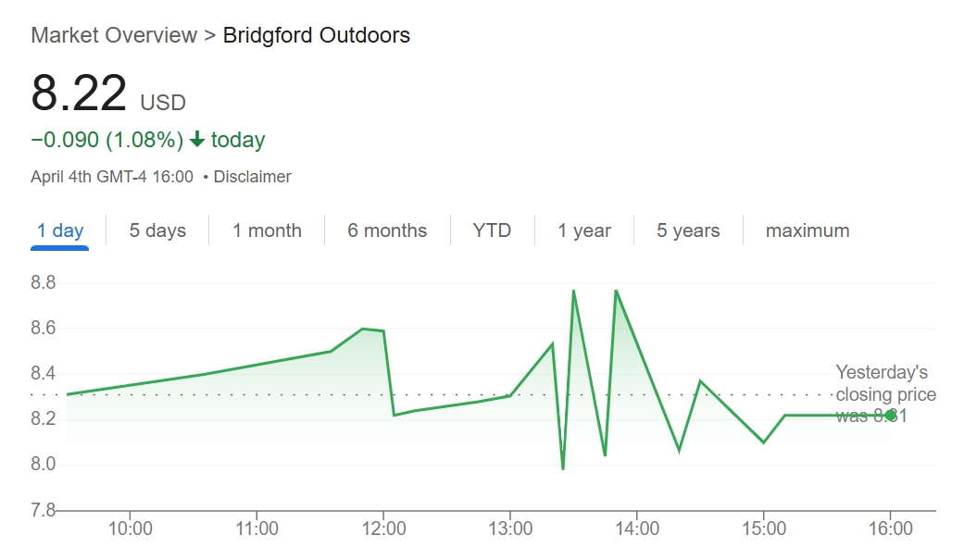Click the green end-of-day price dot
Viewport: 977px width, 560px height.
click(x=890, y=415)
